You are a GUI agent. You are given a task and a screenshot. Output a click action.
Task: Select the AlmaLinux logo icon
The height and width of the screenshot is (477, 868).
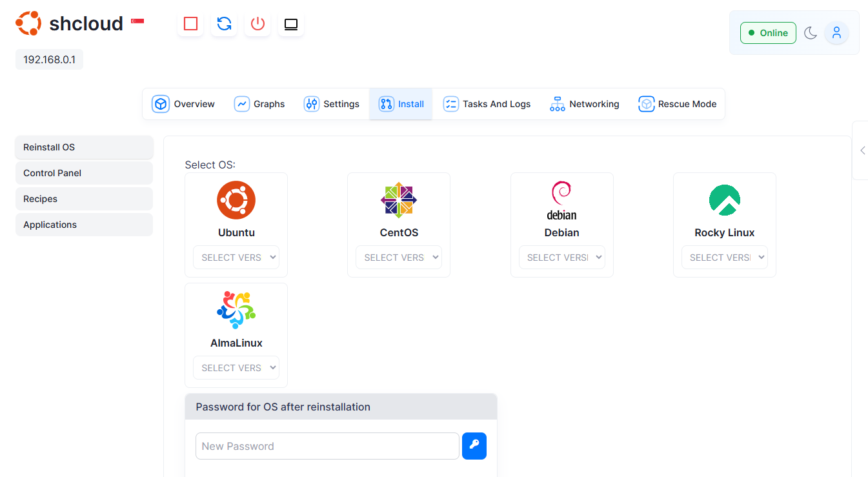tap(236, 310)
